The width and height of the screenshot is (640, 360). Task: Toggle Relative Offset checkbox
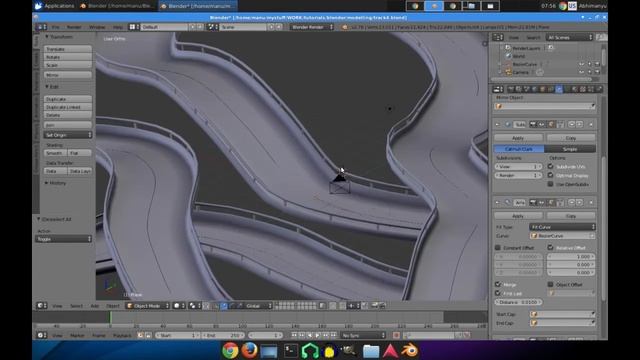pyautogui.click(x=551, y=247)
